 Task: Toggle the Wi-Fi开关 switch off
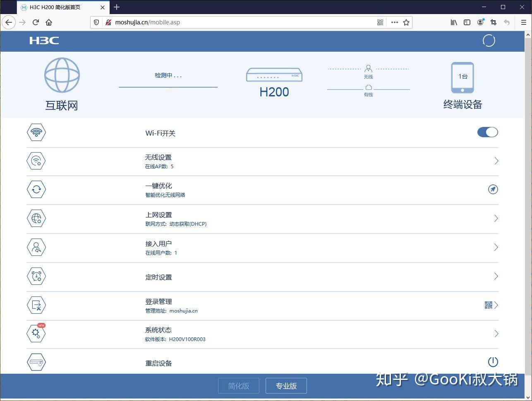(x=487, y=132)
